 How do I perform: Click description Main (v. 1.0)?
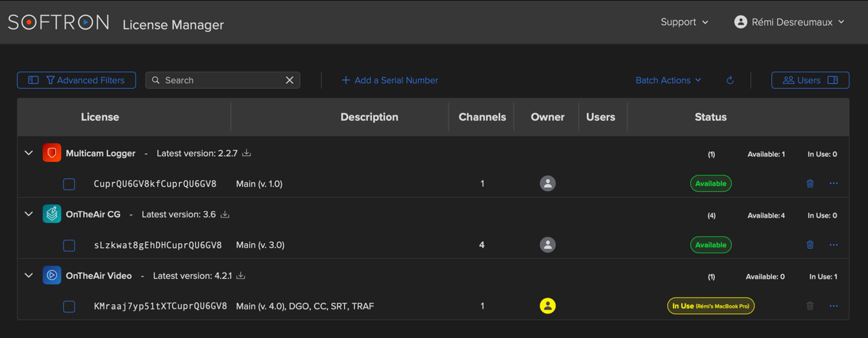click(259, 184)
